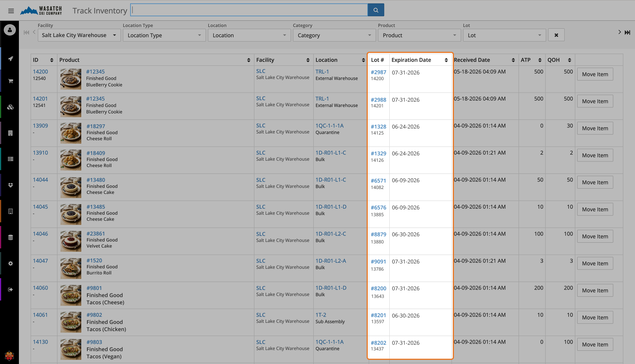Open the server racks sidebar icon
Image resolution: width=635 pixels, height=364 pixels.
[x=11, y=159]
